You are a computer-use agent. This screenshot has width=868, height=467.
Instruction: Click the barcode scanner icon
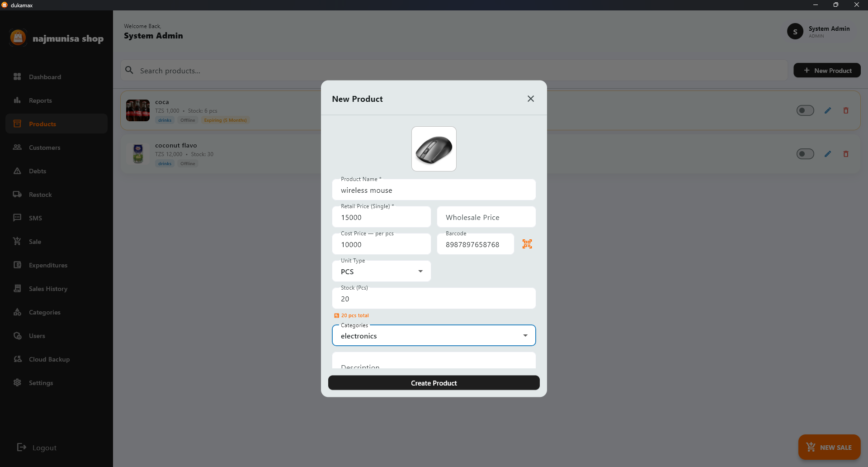click(527, 244)
